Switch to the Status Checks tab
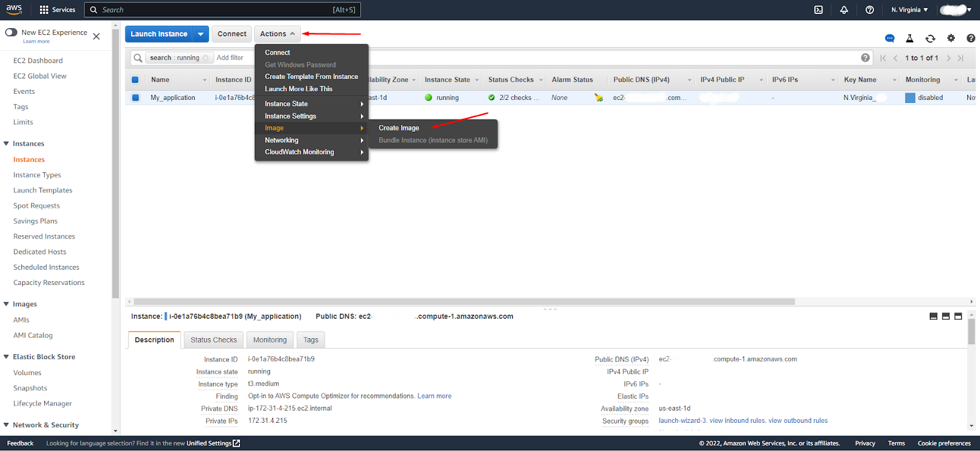980x451 pixels. coord(214,340)
